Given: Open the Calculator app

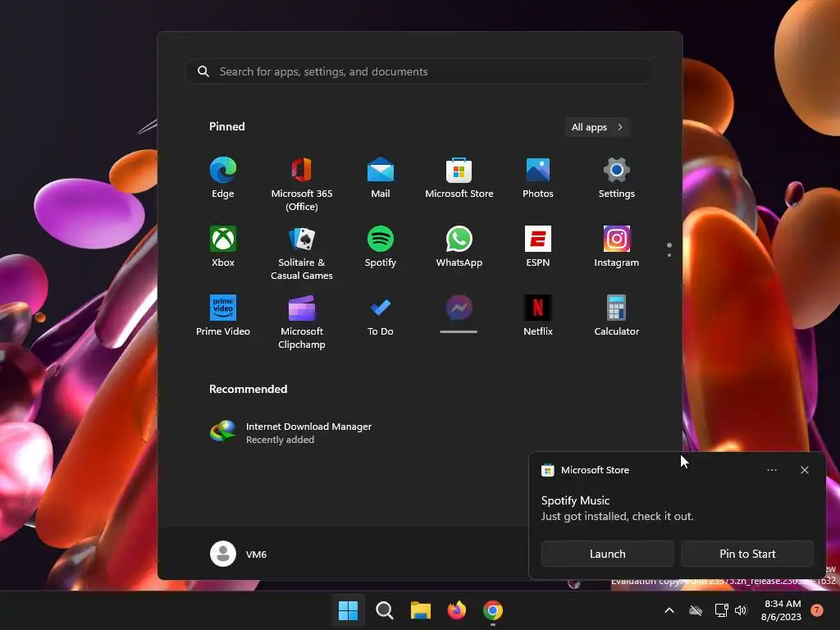Looking at the screenshot, I should 617,316.
